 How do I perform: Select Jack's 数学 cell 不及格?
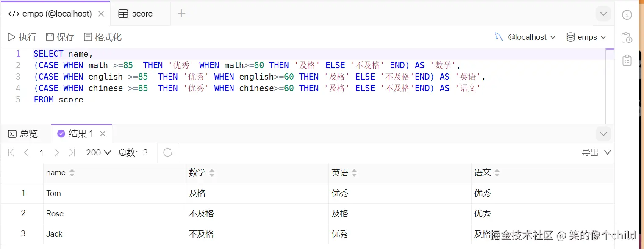tap(257, 234)
